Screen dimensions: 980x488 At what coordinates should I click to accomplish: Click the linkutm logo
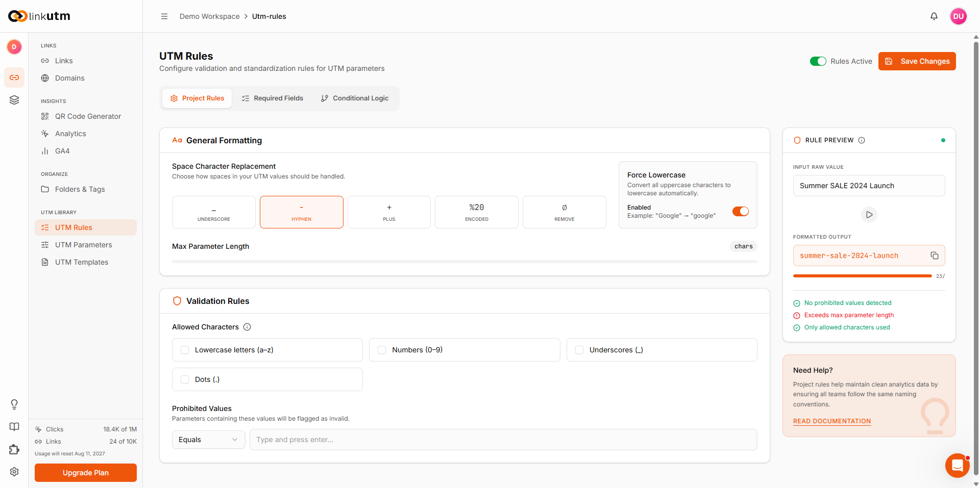(39, 16)
